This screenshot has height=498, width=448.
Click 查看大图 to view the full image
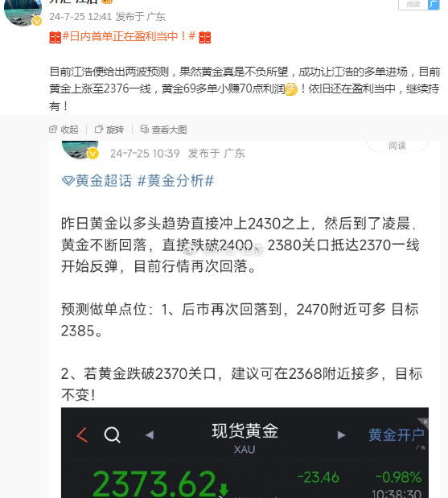tap(169, 130)
